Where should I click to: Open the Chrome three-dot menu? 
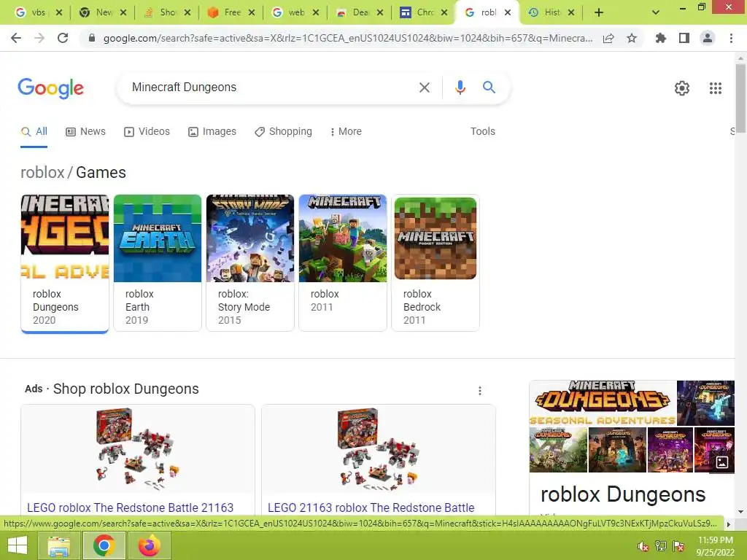tap(731, 38)
